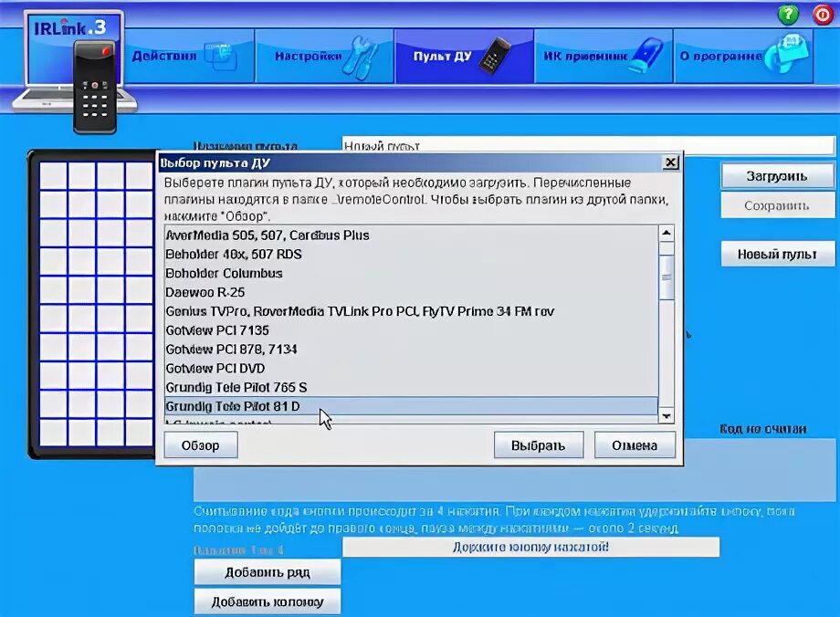Select Genius TVPro, RoverMedia TVLink entry
The height and width of the screenshot is (617, 840).
tap(411, 311)
